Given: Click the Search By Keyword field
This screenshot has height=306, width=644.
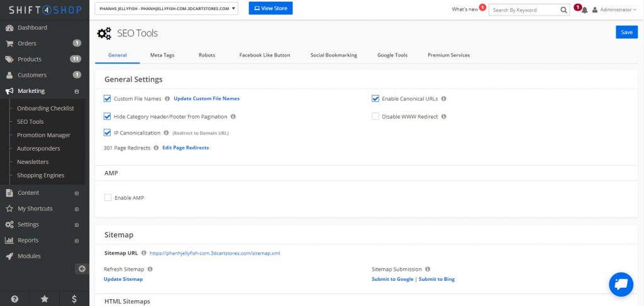Looking at the screenshot, I should (524, 10).
